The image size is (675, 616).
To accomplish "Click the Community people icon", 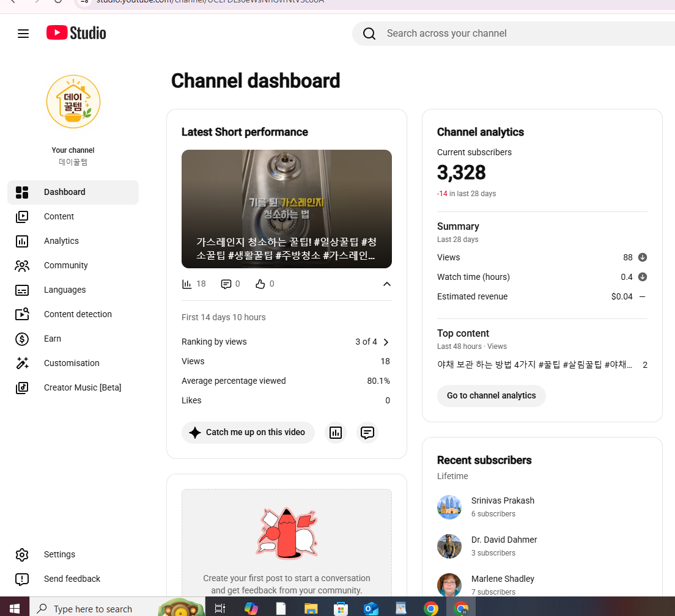I will click(22, 266).
